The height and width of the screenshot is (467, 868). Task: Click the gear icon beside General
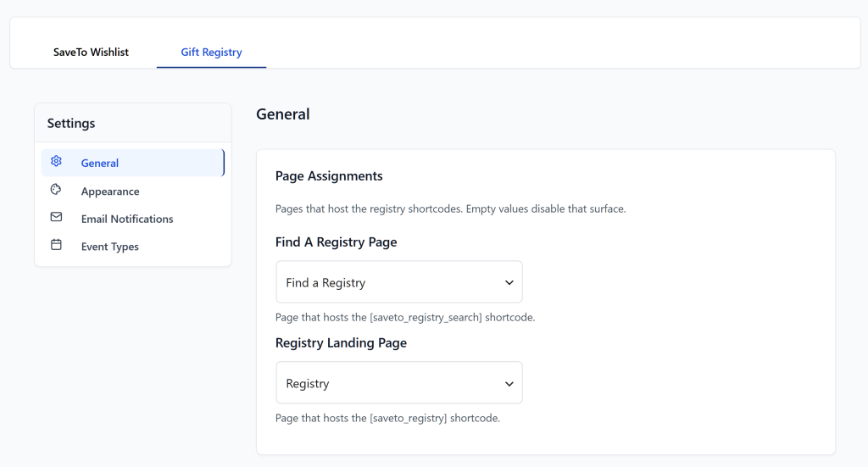56,161
